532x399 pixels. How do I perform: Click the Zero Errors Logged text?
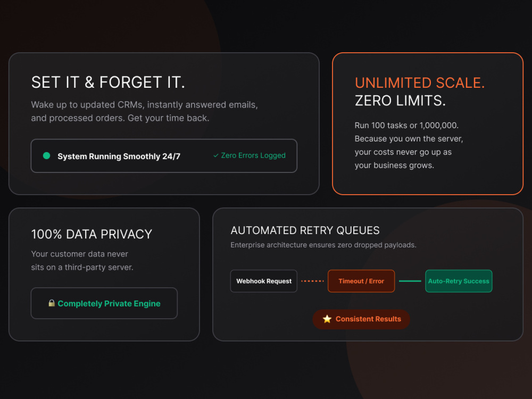coord(253,155)
